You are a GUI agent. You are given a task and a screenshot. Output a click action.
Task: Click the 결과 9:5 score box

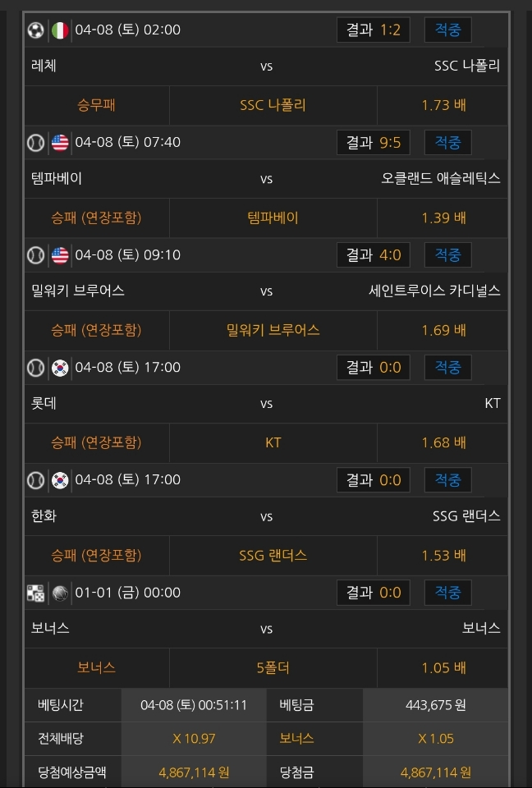373,143
